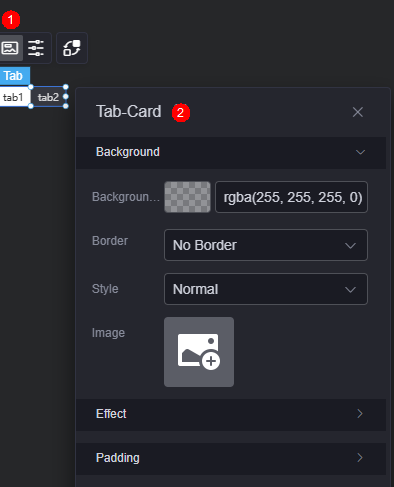
Task: Click the Effect section right chevron
Action: point(360,414)
